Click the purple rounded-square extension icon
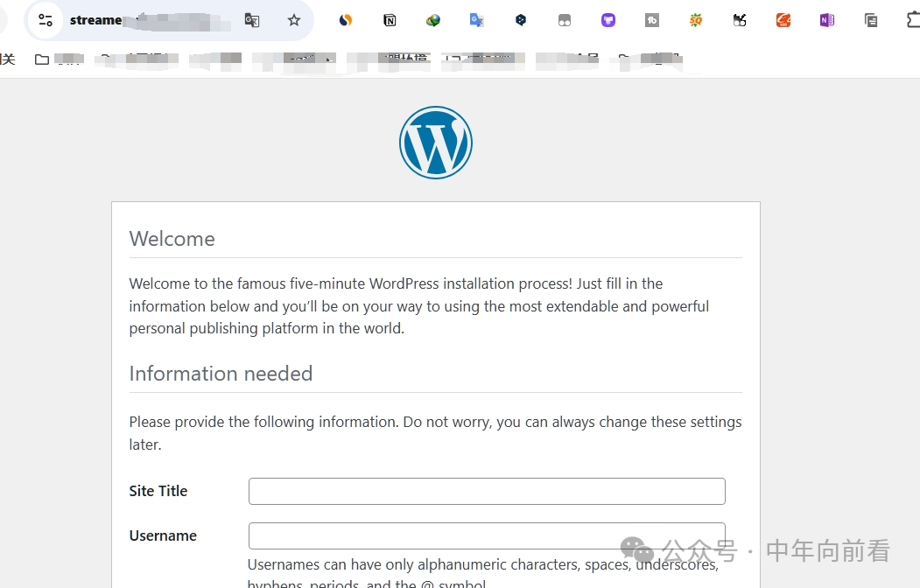This screenshot has width=920, height=588. click(x=608, y=20)
